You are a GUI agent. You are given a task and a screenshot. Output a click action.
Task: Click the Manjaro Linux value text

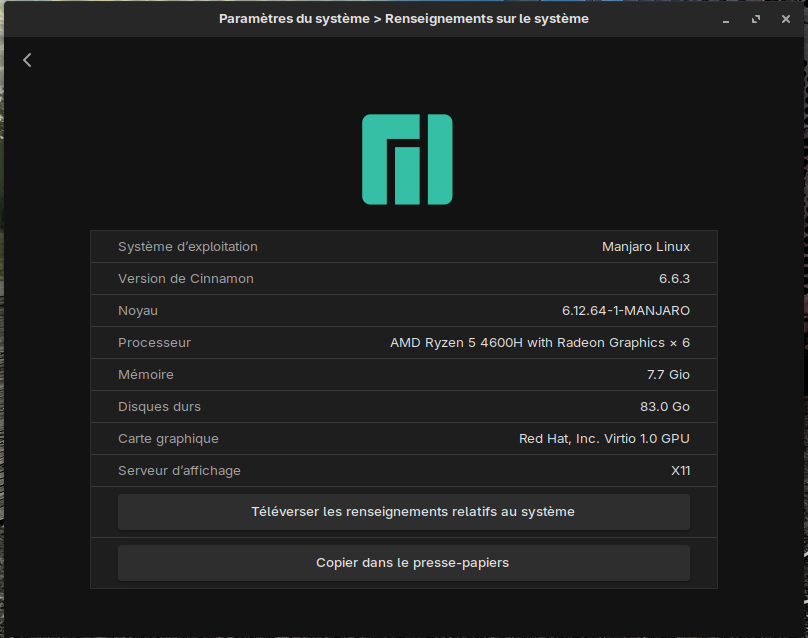[x=645, y=247]
